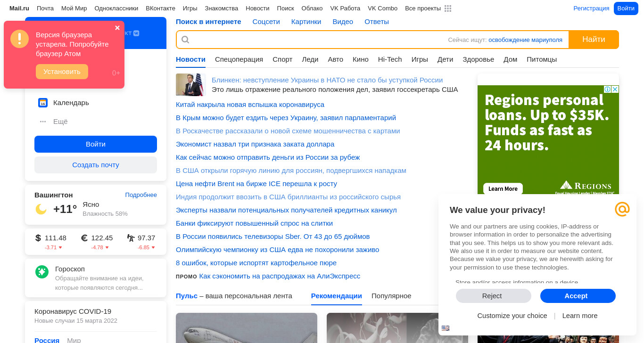644x343 pixels.
Task: Click the Mail.ru logo text
Action: tap(19, 8)
